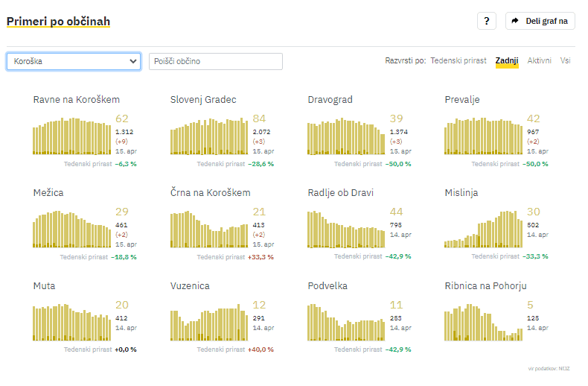The height and width of the screenshot is (386, 588).
Task: Sort municipalities by Aktivni
Action: [x=540, y=60]
